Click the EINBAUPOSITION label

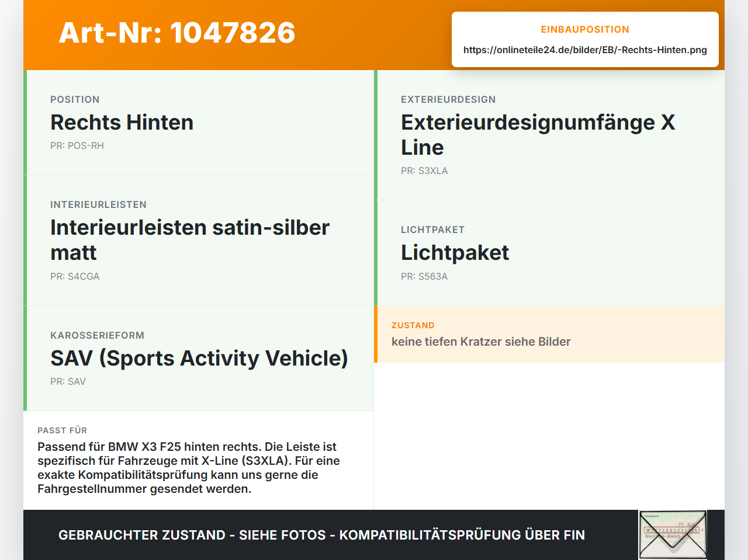pyautogui.click(x=585, y=29)
